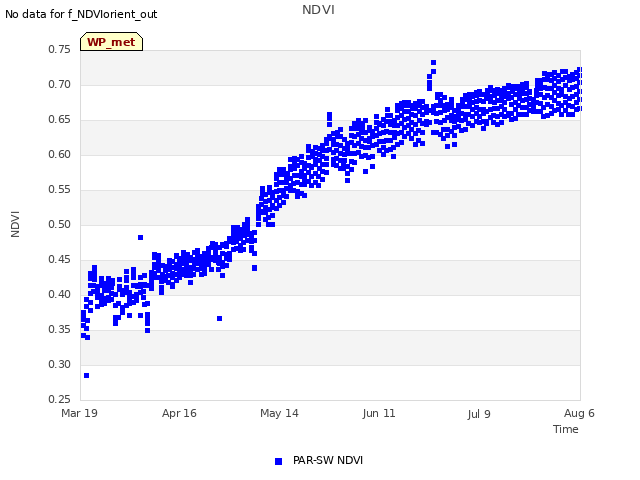
Task: Click the WP_met label box
Action: coord(111,42)
